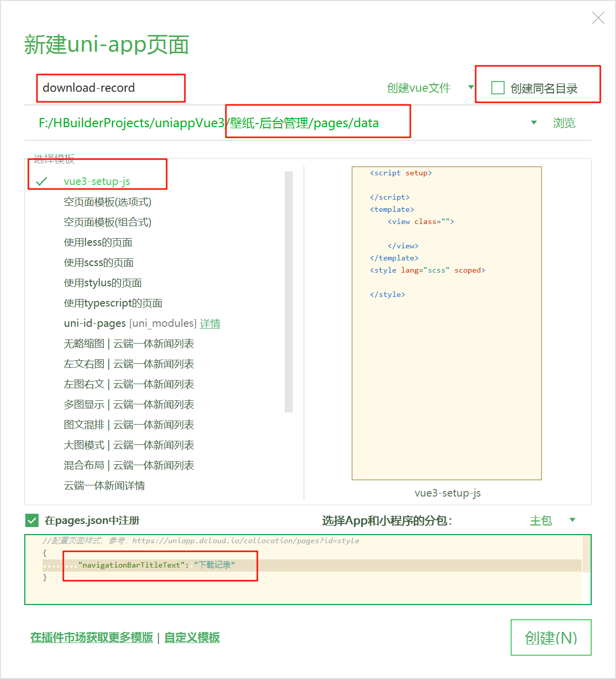
Task: Click the '浏览' browse link
Action: pos(564,123)
